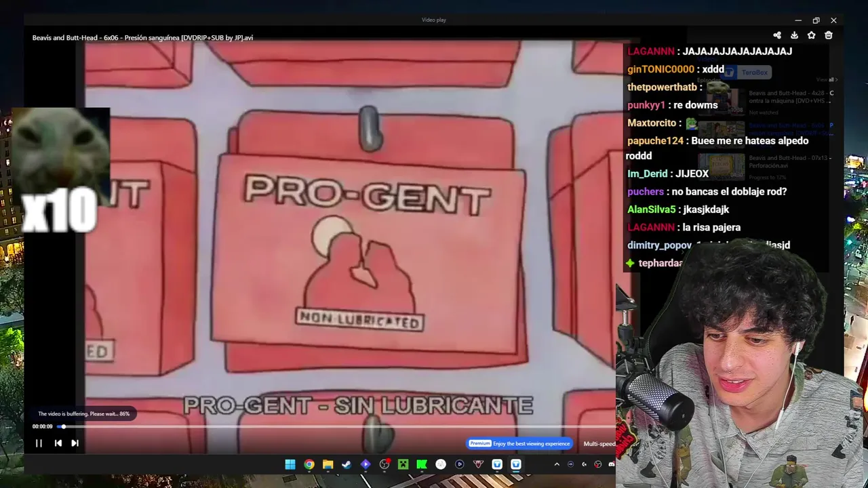Open the active TeraBox taskbar icon

click(516, 464)
